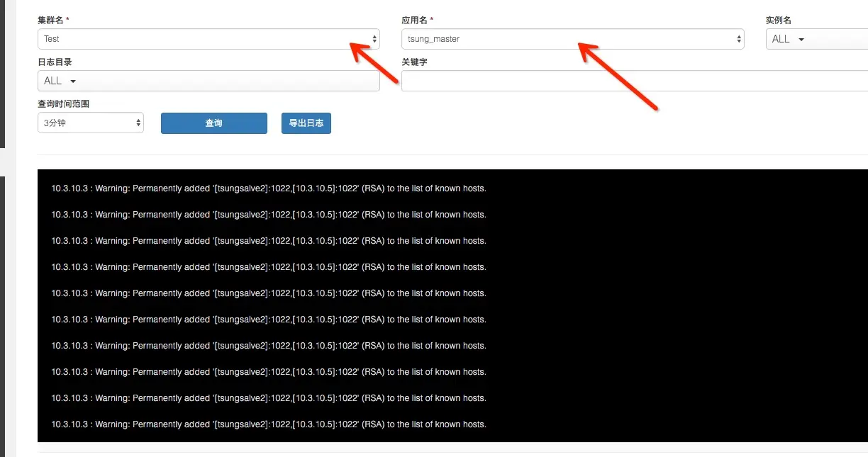Screen dimensions: 868x457
Task: Expand the 实例名 ALL dropdown
Action: [x=817, y=39]
